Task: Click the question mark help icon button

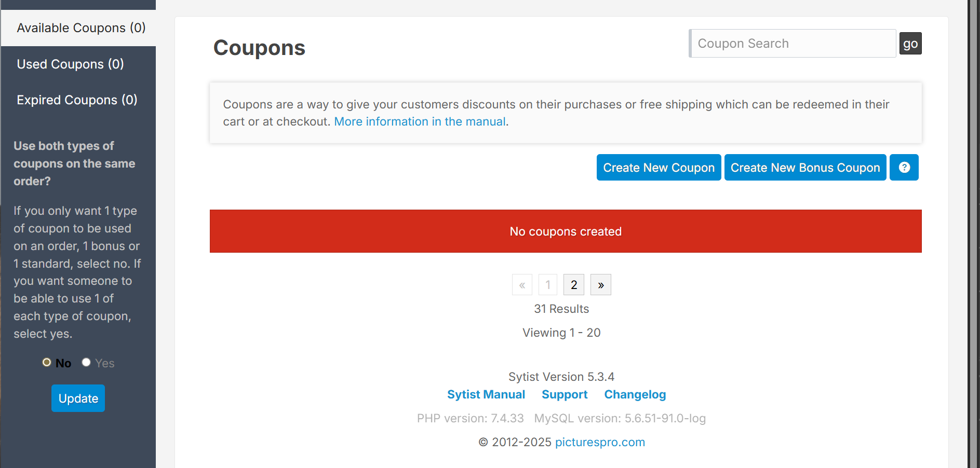Action: [x=904, y=168]
